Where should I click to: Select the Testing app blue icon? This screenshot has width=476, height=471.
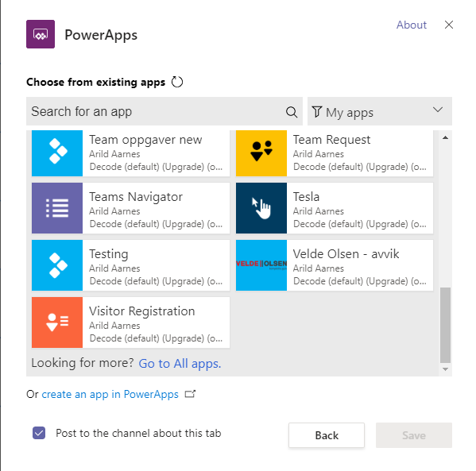coord(57,265)
